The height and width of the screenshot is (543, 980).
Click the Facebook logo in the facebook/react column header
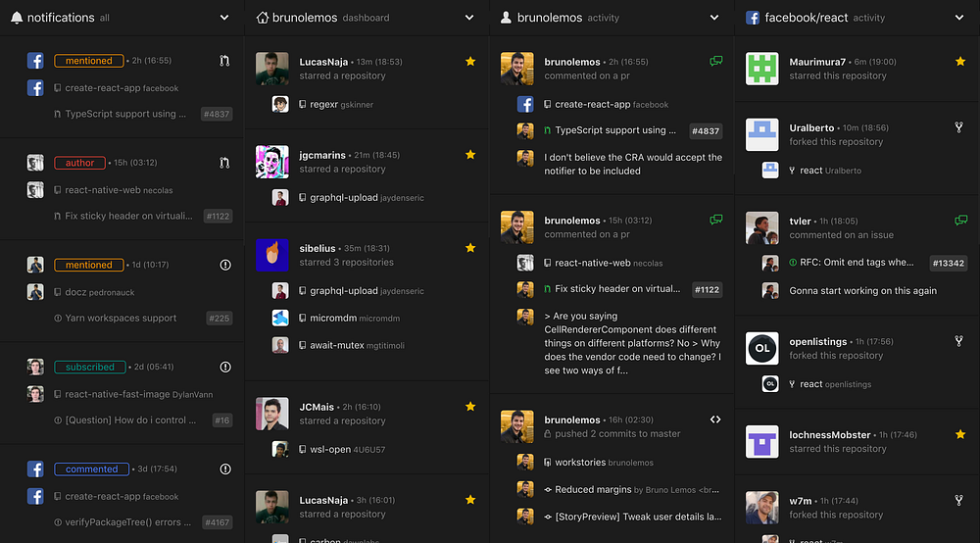click(x=753, y=18)
